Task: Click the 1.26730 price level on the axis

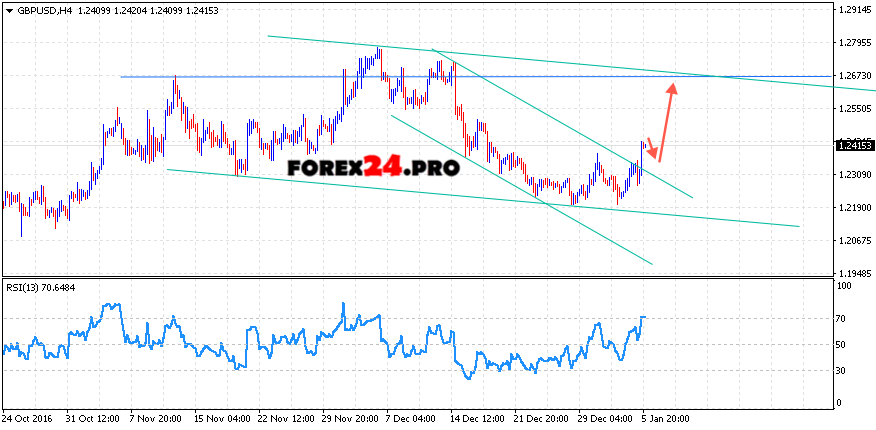Action: click(x=854, y=76)
